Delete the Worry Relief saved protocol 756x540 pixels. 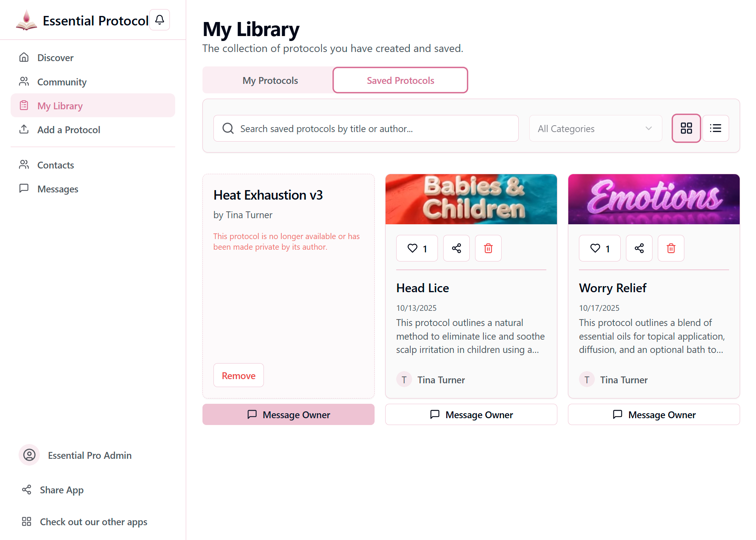(x=671, y=248)
